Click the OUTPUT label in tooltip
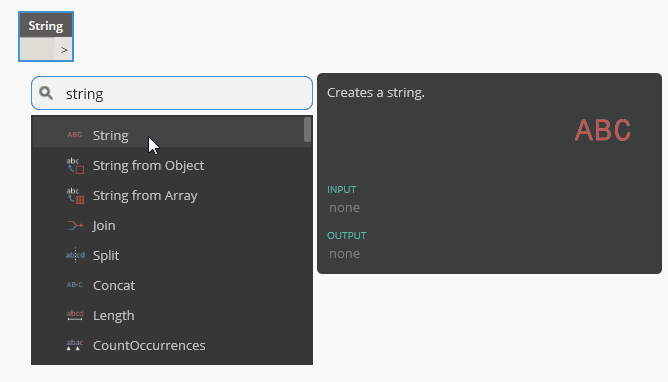This screenshot has height=382, width=668. pos(347,236)
